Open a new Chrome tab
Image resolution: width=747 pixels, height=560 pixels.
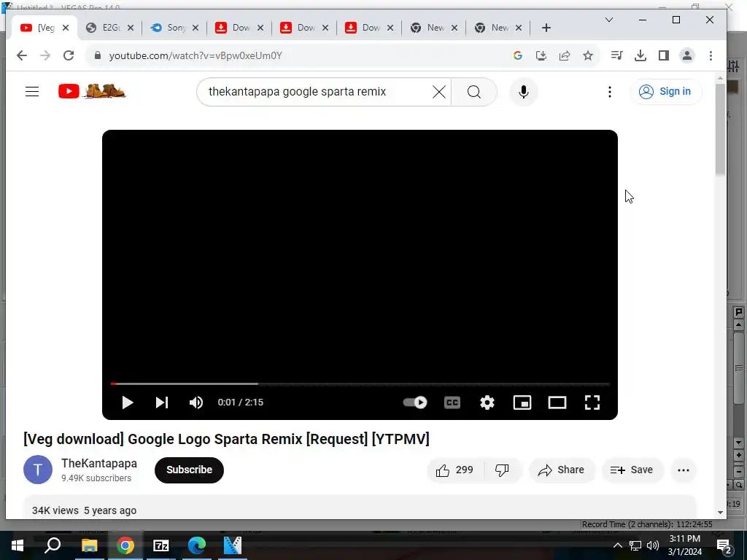546,28
